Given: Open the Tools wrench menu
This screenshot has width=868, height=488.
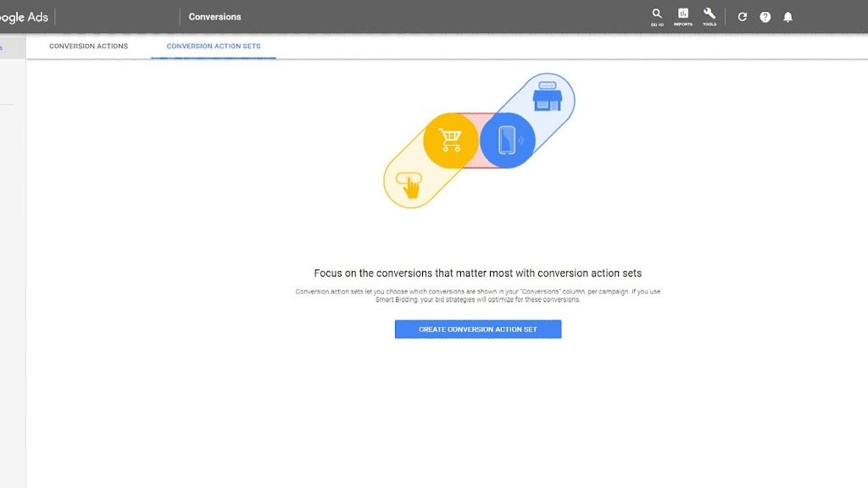Looking at the screenshot, I should pos(709,16).
